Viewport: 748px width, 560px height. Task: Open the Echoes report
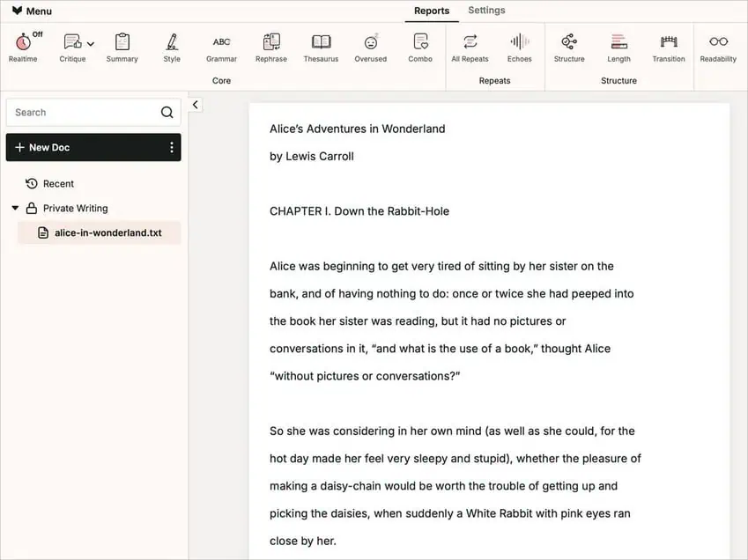(x=519, y=46)
